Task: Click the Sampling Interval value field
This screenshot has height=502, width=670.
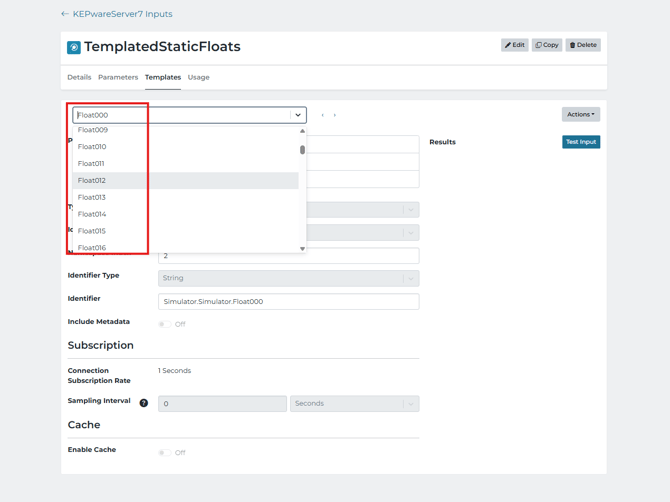Action: tap(222, 404)
